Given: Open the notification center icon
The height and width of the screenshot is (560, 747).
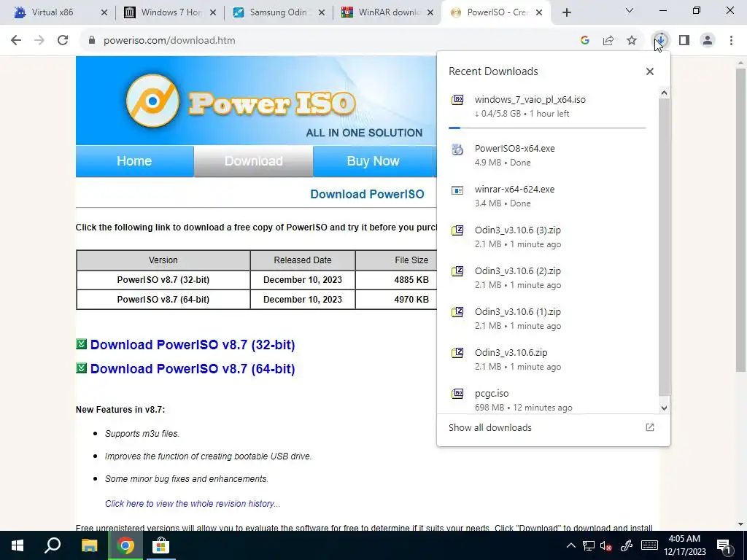Looking at the screenshot, I should (x=724, y=545).
